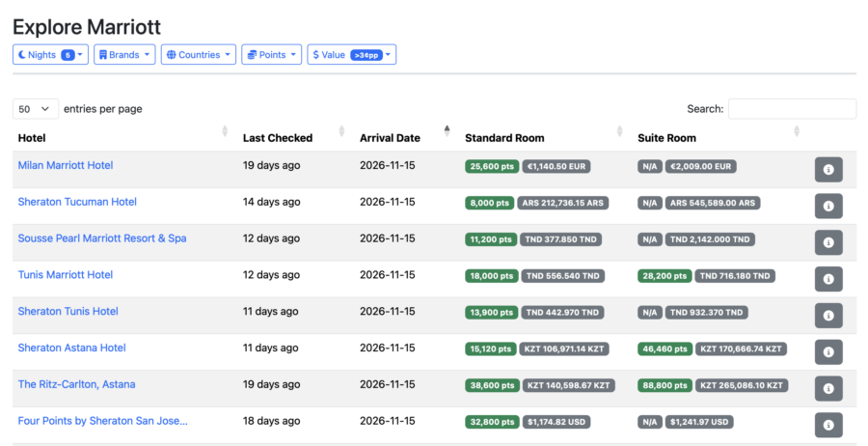Sort by Arrival Date column arrows
The image size is (868, 446).
(447, 131)
